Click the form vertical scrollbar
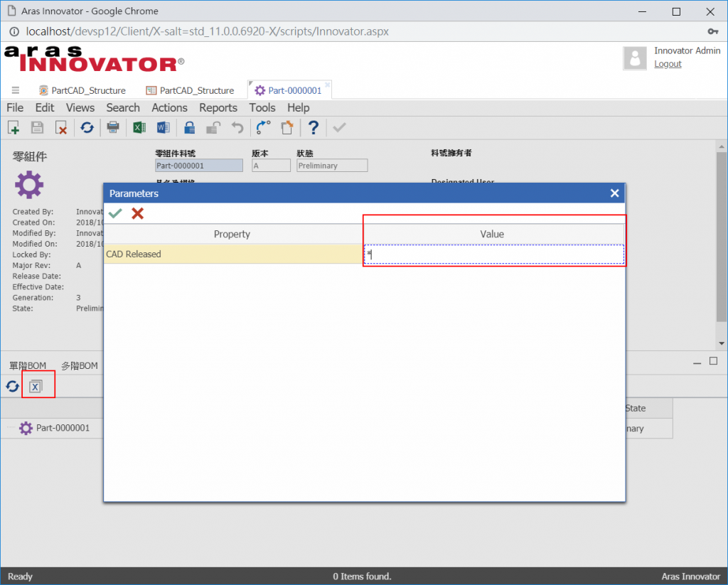 point(722,237)
